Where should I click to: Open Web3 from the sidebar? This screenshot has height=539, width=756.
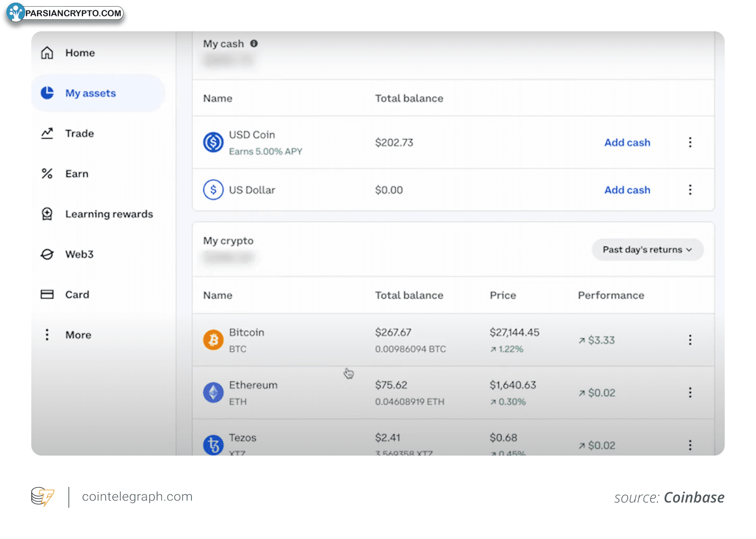80,254
